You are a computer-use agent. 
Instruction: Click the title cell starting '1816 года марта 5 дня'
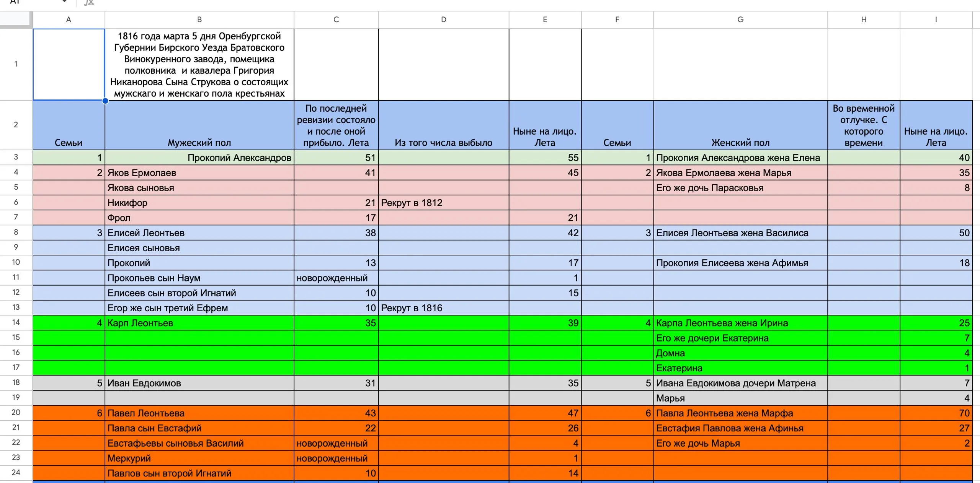[199, 65]
